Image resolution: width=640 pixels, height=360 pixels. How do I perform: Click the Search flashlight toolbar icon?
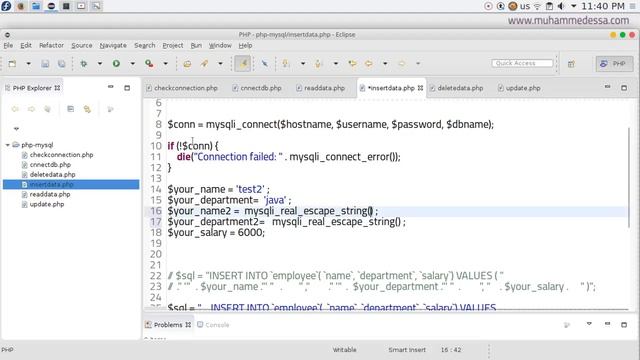(204, 64)
